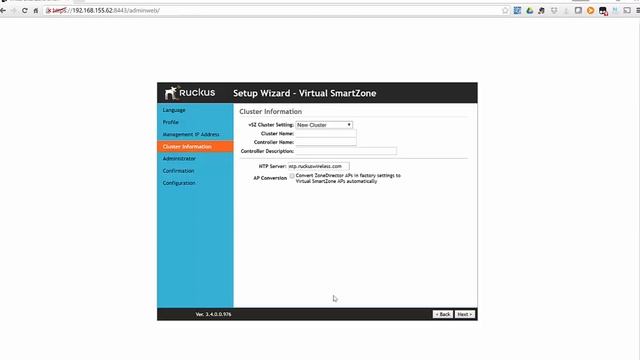The height and width of the screenshot is (360, 640).
Task: Open the orange play-arrow extension icon
Action: [590, 11]
